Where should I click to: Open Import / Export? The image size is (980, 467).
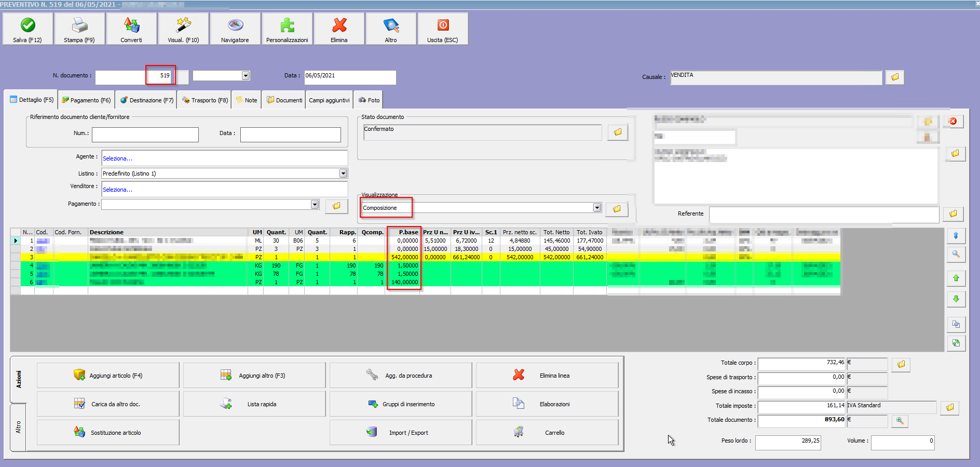401,432
